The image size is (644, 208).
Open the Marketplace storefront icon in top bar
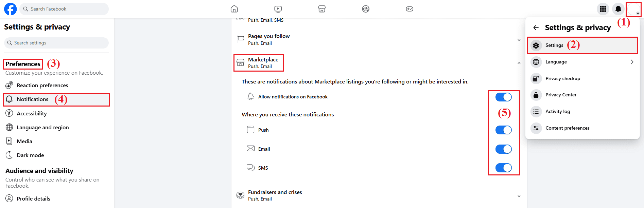pyautogui.click(x=322, y=9)
